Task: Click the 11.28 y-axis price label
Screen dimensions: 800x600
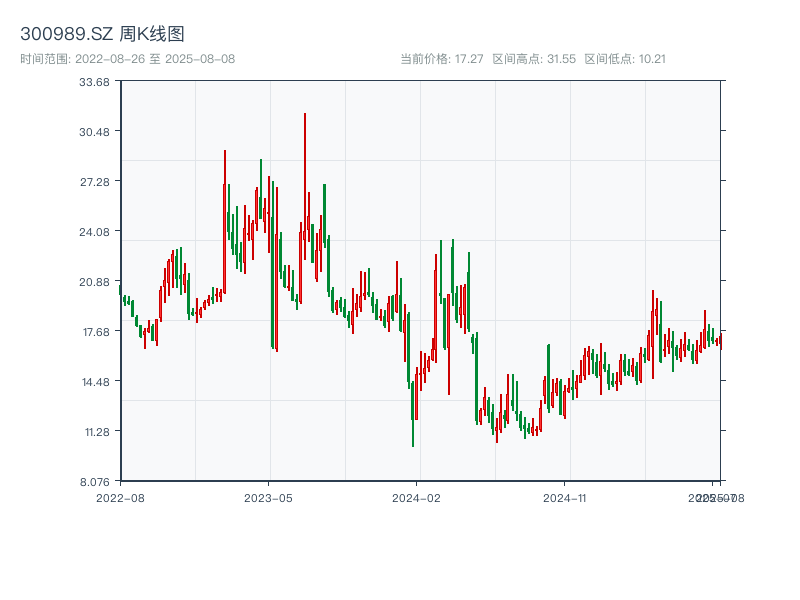Action: [x=94, y=432]
